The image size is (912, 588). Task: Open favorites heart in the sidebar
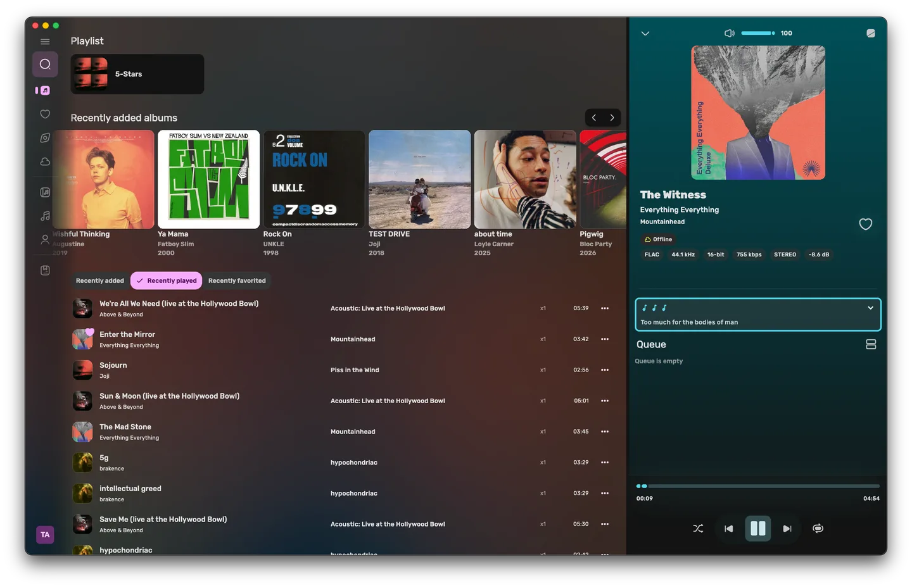[45, 114]
